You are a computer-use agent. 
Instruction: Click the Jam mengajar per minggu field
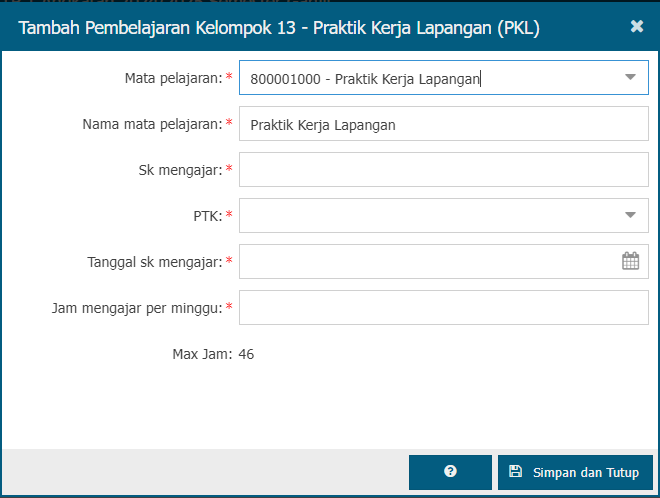tap(444, 307)
